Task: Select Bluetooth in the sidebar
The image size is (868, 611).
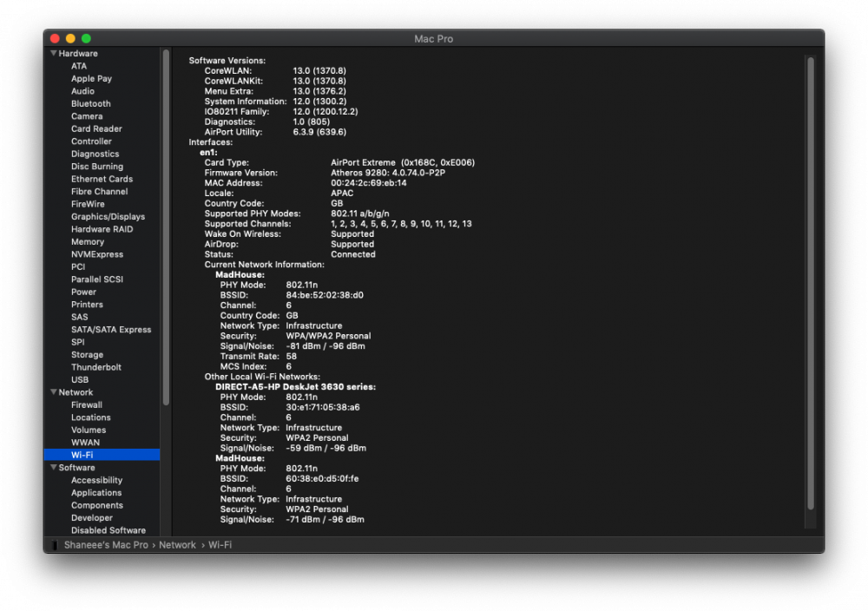Action: coord(91,103)
